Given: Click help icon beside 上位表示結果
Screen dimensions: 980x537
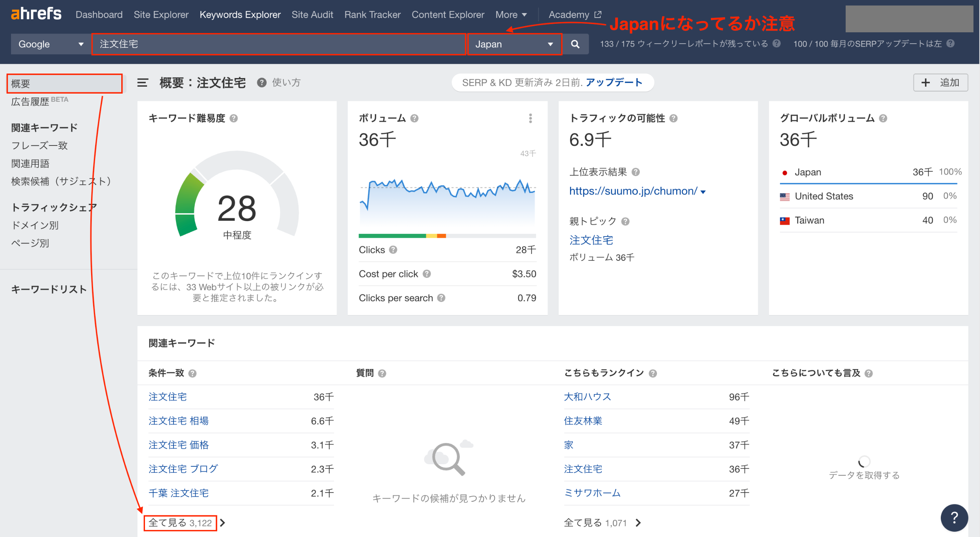Looking at the screenshot, I should coord(636,172).
